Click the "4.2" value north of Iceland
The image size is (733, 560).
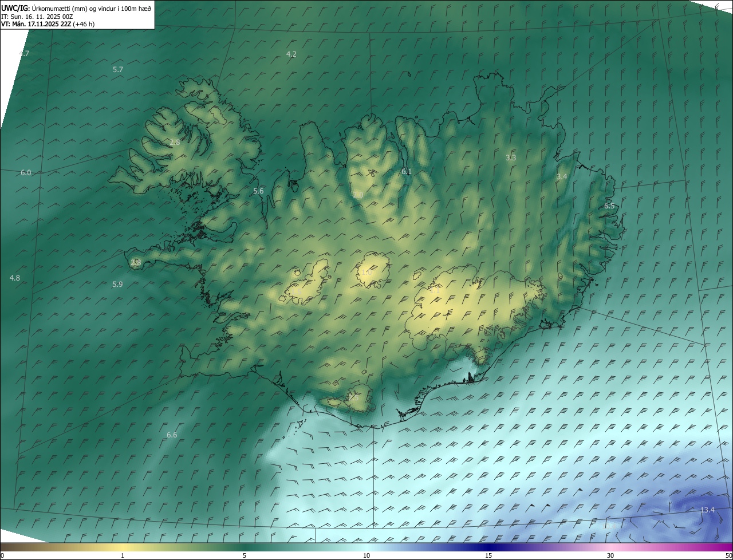[291, 54]
